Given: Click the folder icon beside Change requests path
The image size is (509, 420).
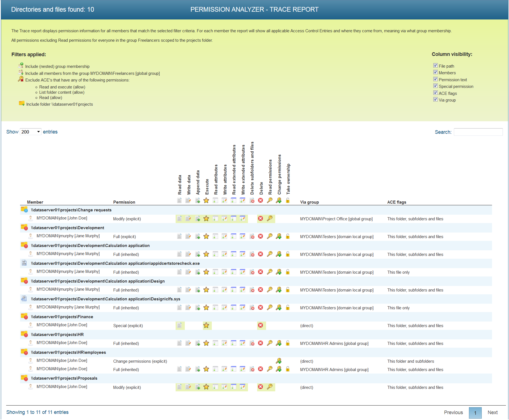Looking at the screenshot, I should point(24,210).
